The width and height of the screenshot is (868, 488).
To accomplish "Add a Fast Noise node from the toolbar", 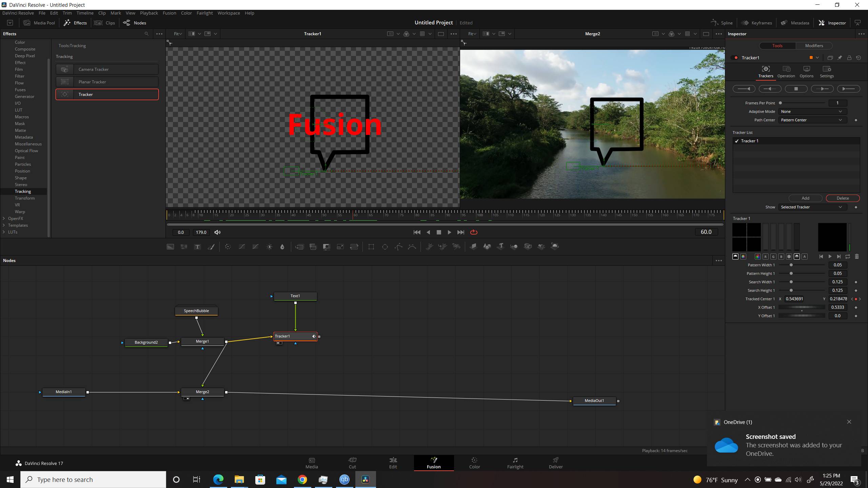I will pos(184,247).
